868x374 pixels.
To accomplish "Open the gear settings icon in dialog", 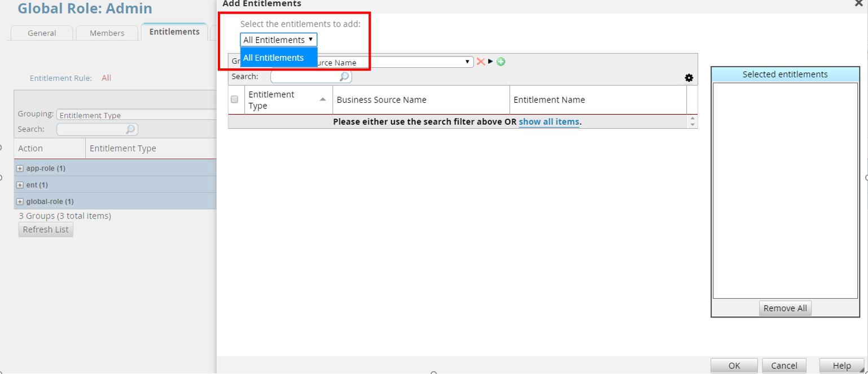I will tap(689, 78).
